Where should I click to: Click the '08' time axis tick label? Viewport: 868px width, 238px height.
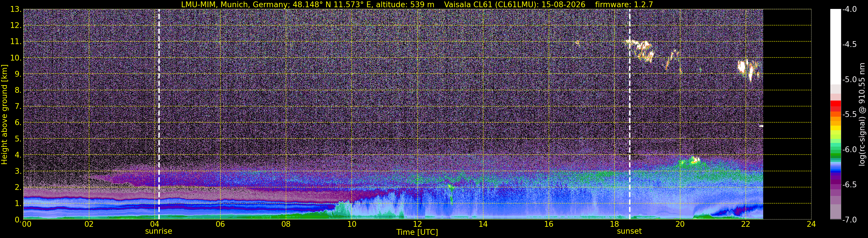pyautogui.click(x=286, y=224)
